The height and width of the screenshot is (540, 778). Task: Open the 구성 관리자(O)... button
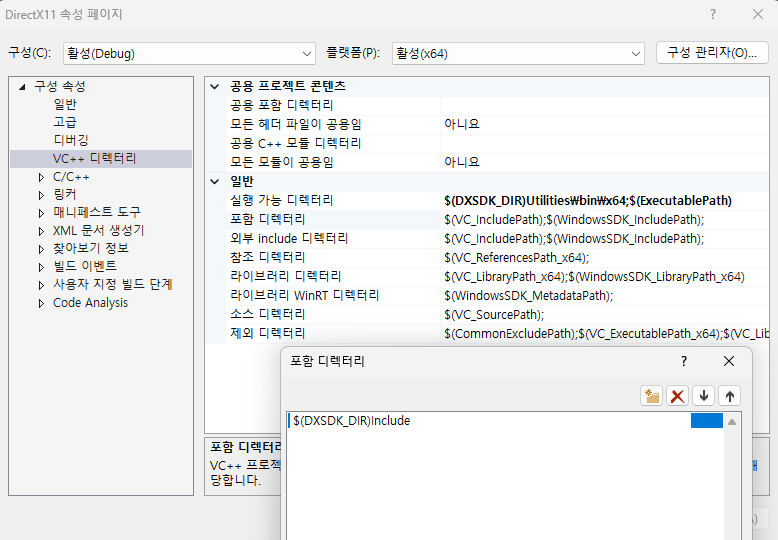[712, 53]
